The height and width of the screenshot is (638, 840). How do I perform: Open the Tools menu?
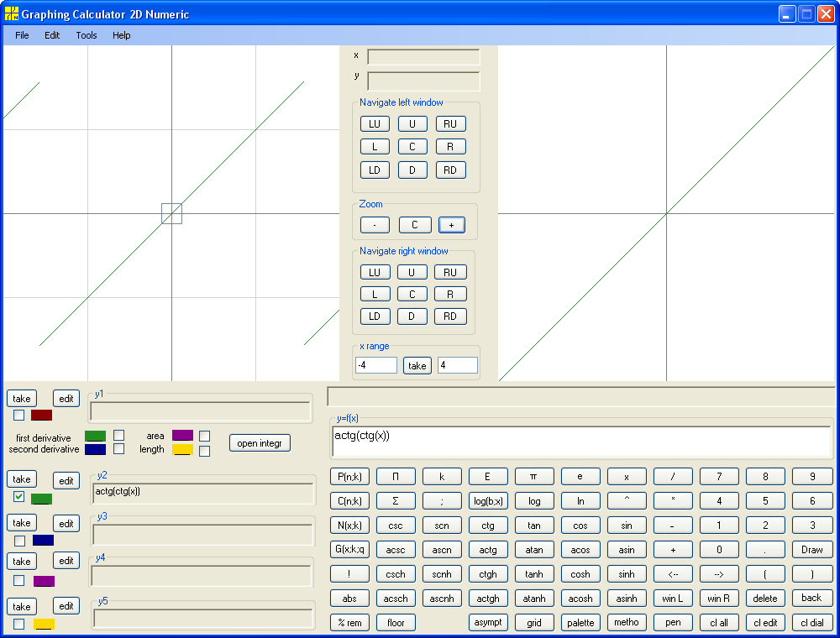pos(87,35)
